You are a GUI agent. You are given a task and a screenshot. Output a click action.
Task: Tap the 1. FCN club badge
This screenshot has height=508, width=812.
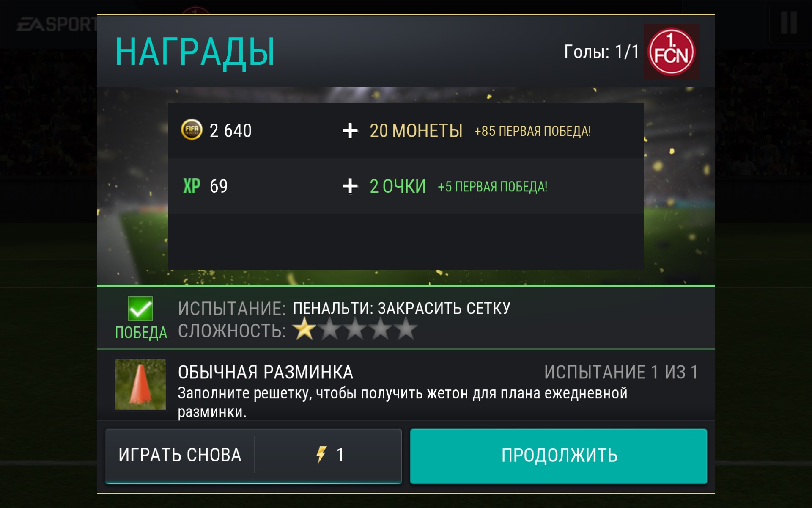pos(671,52)
